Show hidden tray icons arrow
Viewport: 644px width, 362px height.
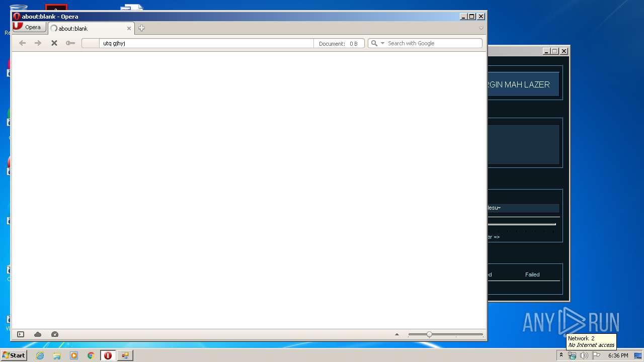pyautogui.click(x=561, y=355)
